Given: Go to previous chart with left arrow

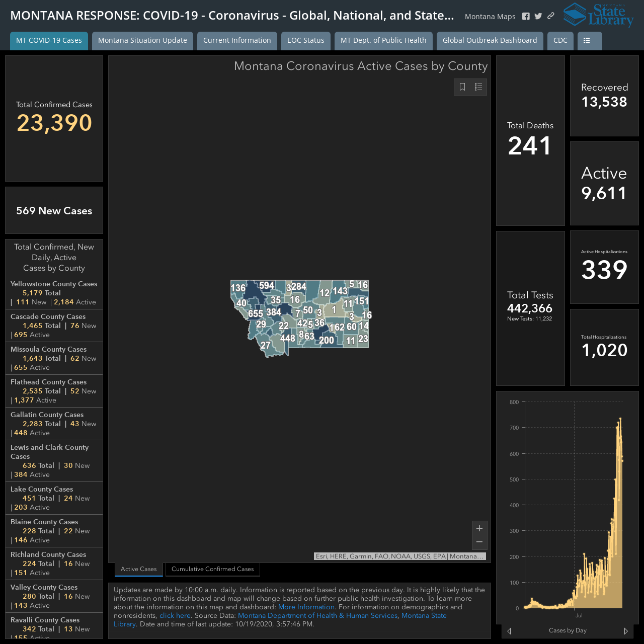Looking at the screenshot, I should [509, 631].
